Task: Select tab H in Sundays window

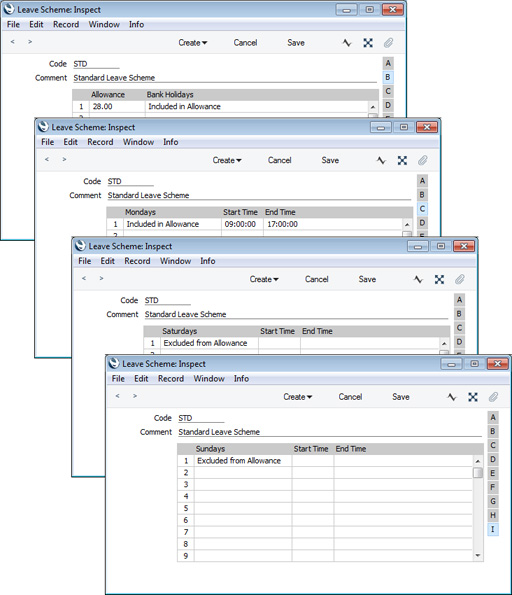Action: pos(493,515)
